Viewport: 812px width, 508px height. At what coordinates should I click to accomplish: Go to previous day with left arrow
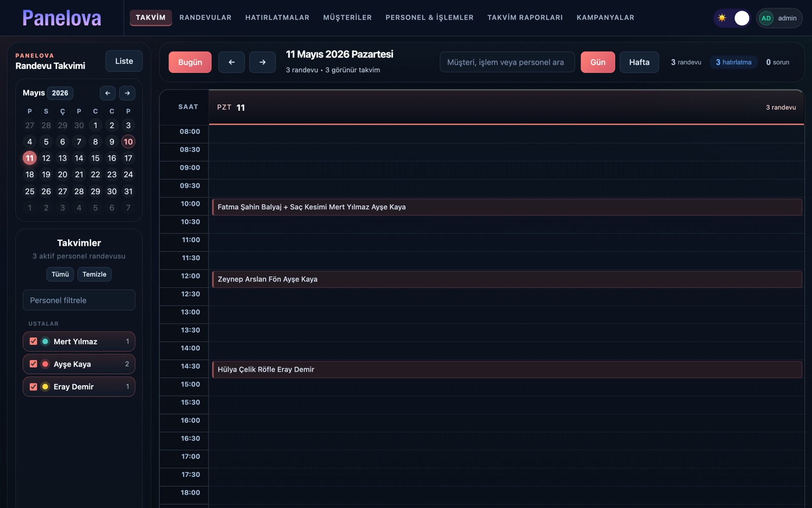pos(231,62)
